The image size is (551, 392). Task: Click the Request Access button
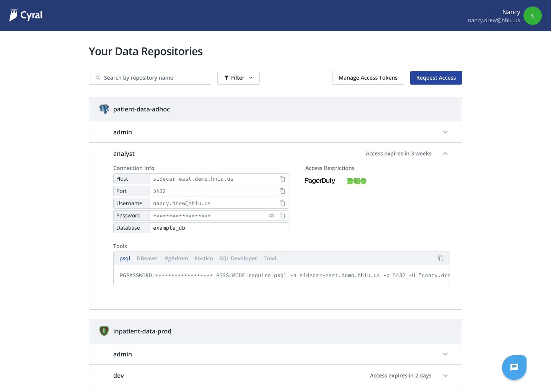point(436,78)
